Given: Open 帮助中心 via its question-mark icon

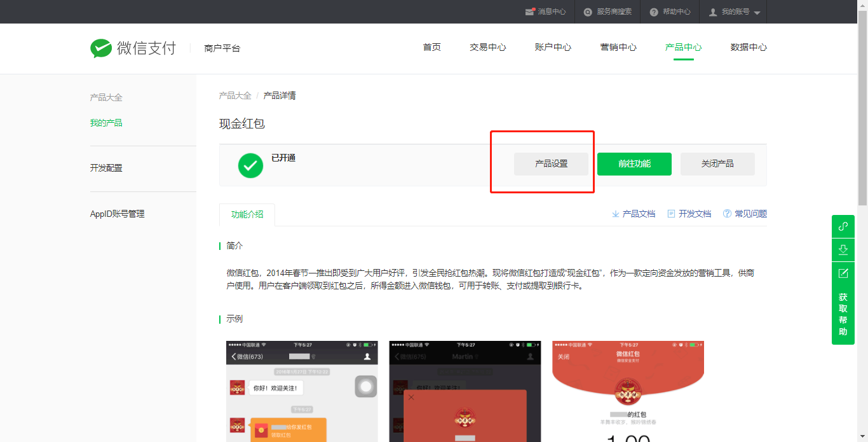Looking at the screenshot, I should coord(654,12).
